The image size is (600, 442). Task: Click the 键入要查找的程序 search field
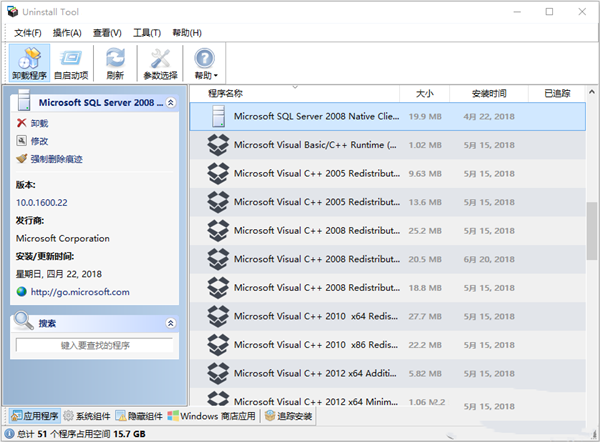pos(95,345)
